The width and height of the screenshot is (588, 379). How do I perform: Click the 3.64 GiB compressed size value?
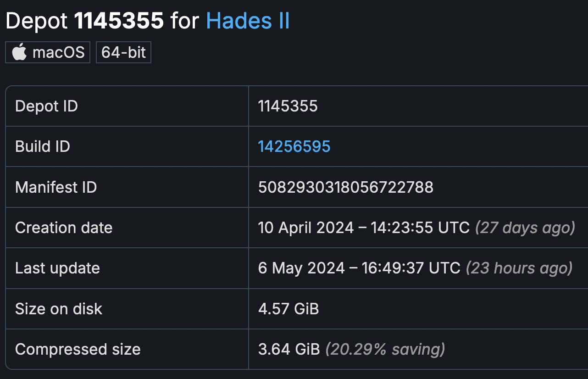pos(289,349)
